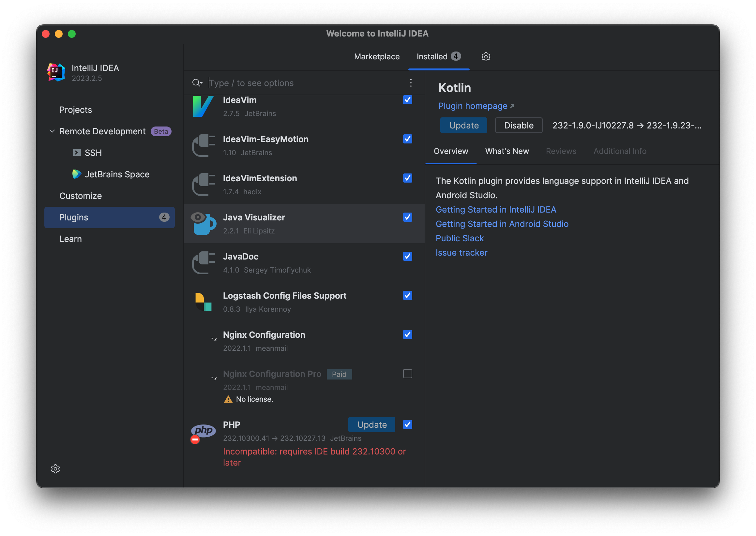Open Getting Started in IntelliJ IDEA link
This screenshot has width=756, height=536.
tap(496, 210)
